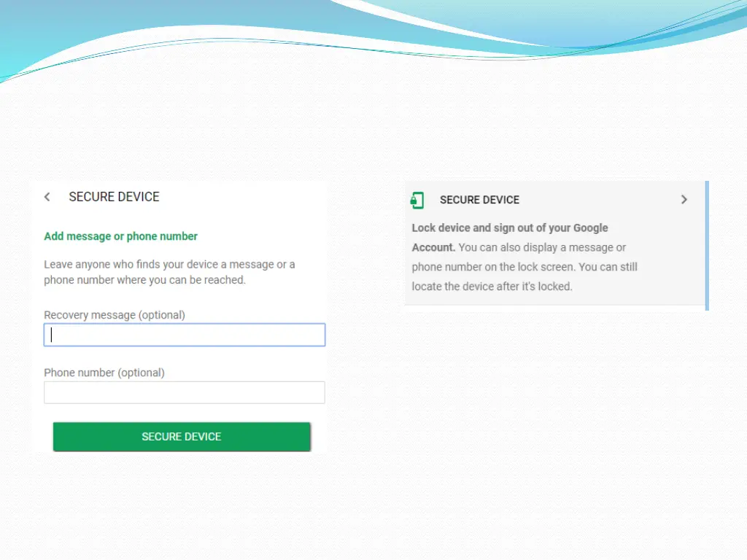Select the 'Add message or phone number' heading
Viewport: 747px width, 560px height.
coord(120,236)
